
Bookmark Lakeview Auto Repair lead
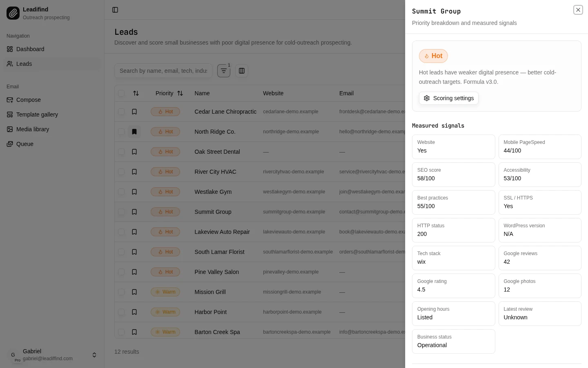pos(134,232)
